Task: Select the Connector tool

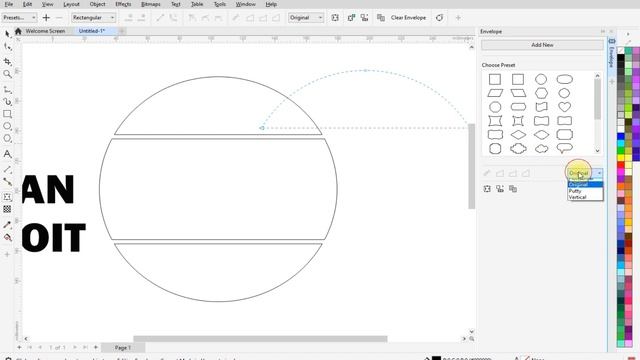Action: point(7,182)
